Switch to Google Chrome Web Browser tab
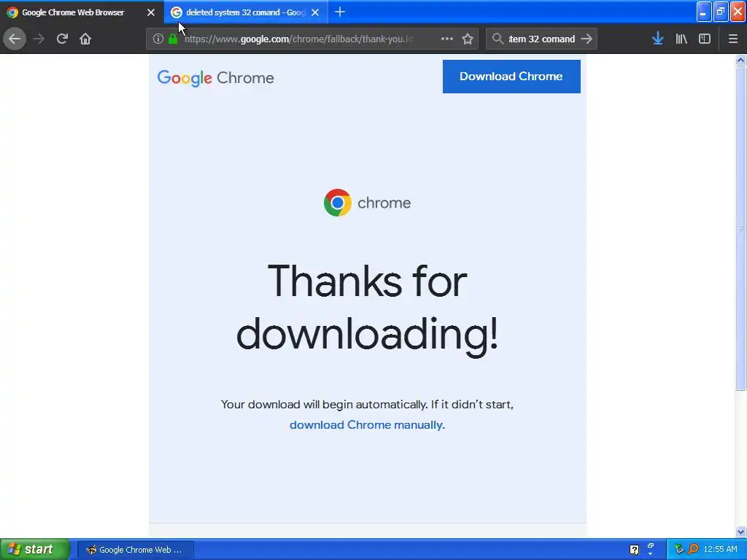 pyautogui.click(x=82, y=12)
